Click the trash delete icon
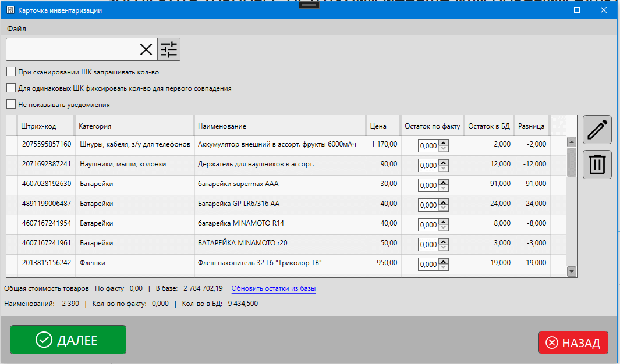 (x=597, y=164)
